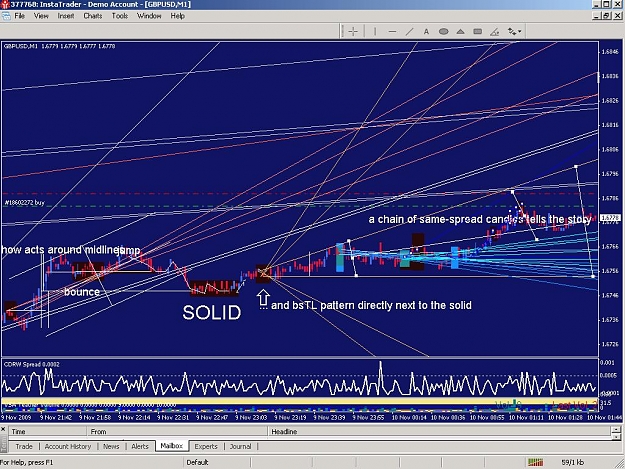Switch to the Experts tab
The image size is (625, 469).
206,446
